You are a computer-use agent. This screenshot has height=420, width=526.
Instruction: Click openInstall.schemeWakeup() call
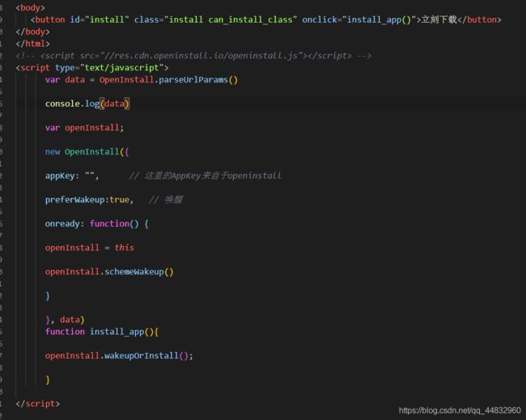(109, 272)
